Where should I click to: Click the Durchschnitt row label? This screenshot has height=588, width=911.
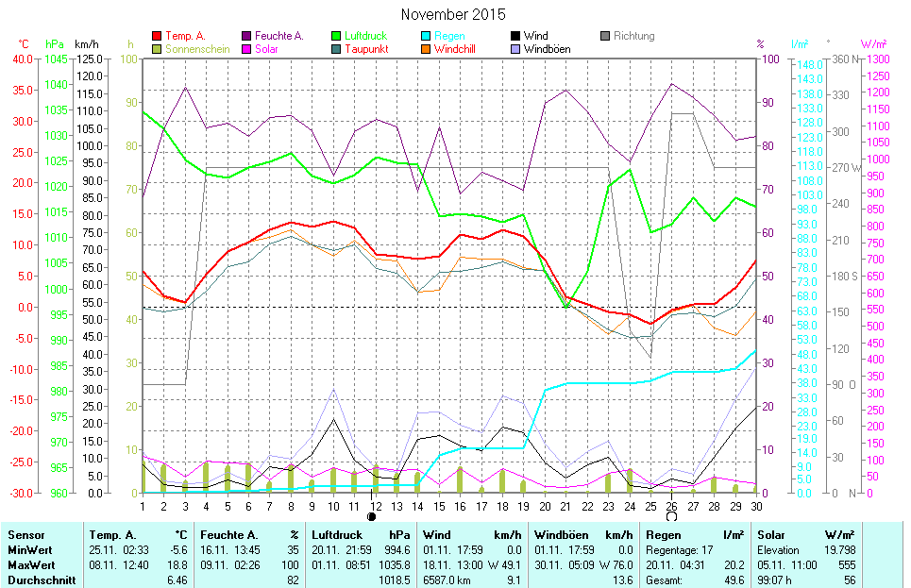[x=42, y=580]
